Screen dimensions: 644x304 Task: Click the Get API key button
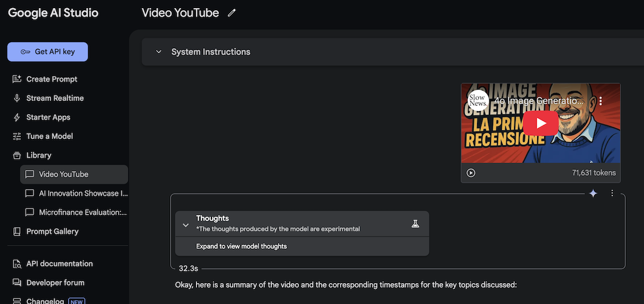(x=47, y=52)
